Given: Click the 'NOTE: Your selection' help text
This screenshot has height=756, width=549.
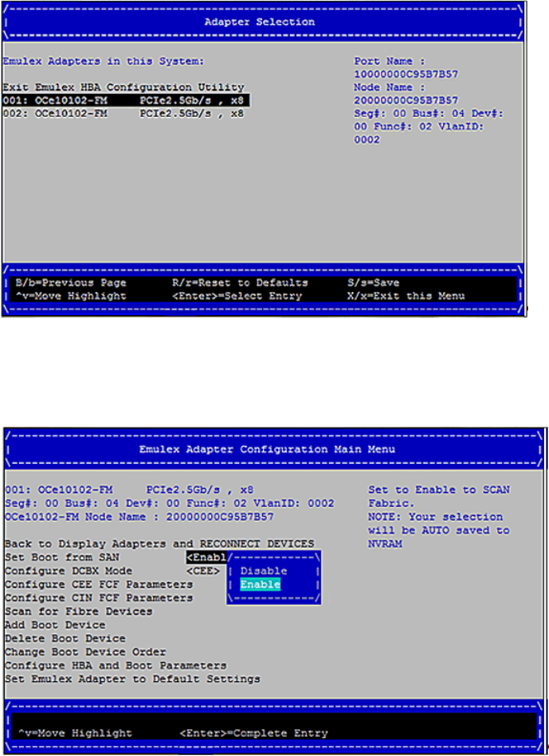Looking at the screenshot, I should 436,517.
